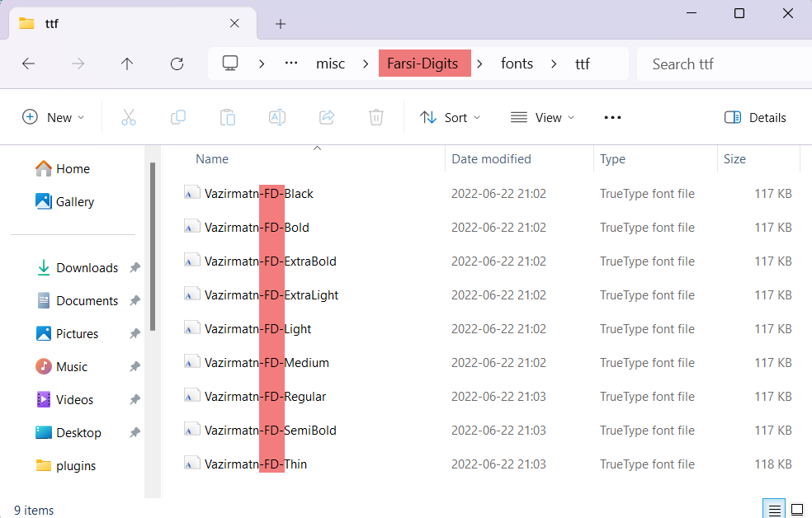Select the Vazirmatn-FD-Bold font file
Image resolution: width=812 pixels, height=518 pixels.
pos(257,227)
